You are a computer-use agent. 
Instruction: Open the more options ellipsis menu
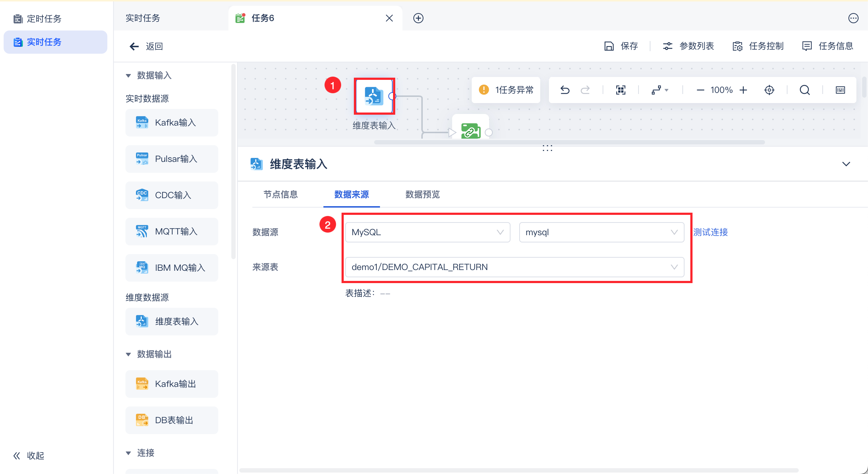coord(853,18)
